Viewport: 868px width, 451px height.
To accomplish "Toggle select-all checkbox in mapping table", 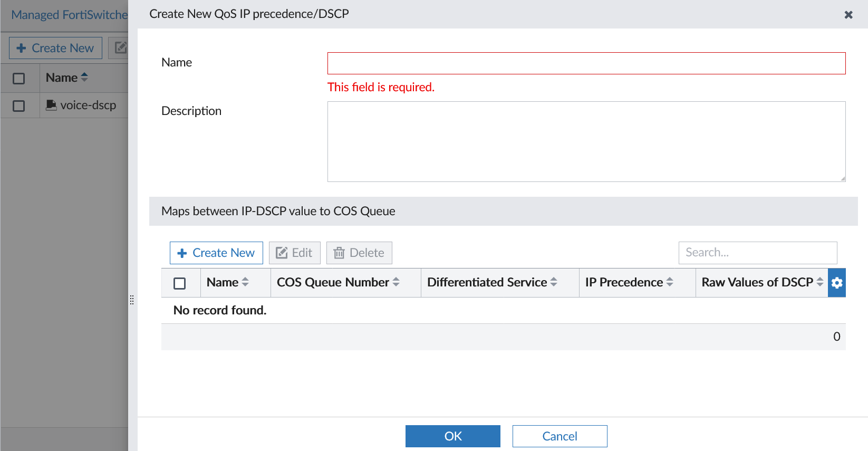I will 180,283.
